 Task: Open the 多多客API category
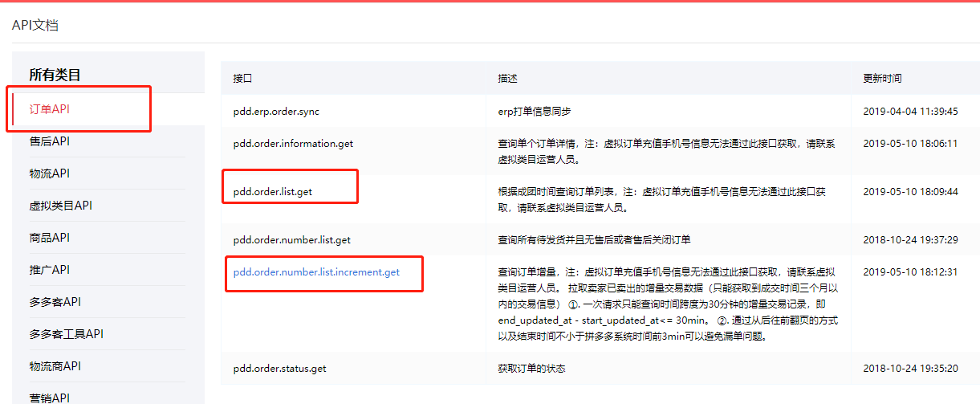55,302
